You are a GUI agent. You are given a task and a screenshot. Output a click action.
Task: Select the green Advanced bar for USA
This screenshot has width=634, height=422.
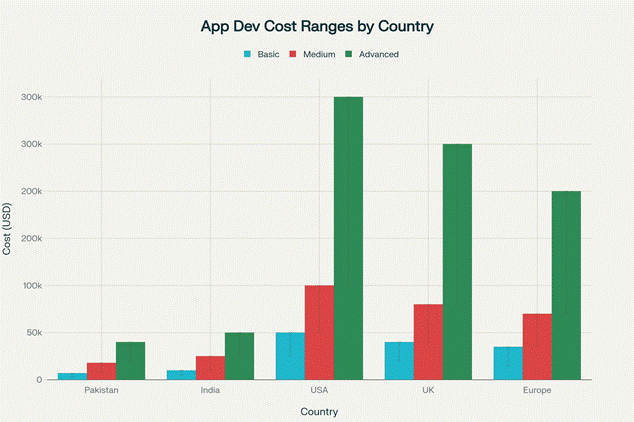coord(349,238)
